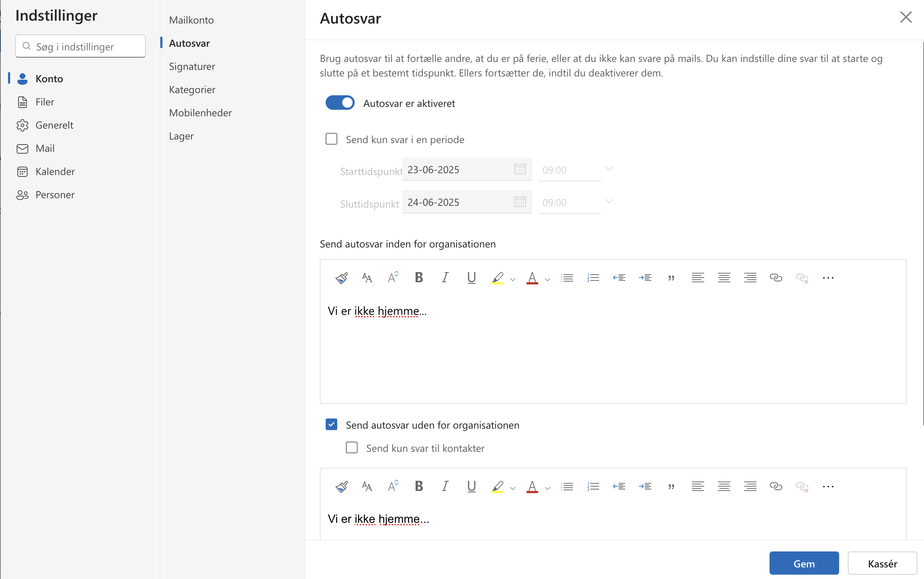Click the Gem button
The width and height of the screenshot is (924, 579).
[x=804, y=563]
